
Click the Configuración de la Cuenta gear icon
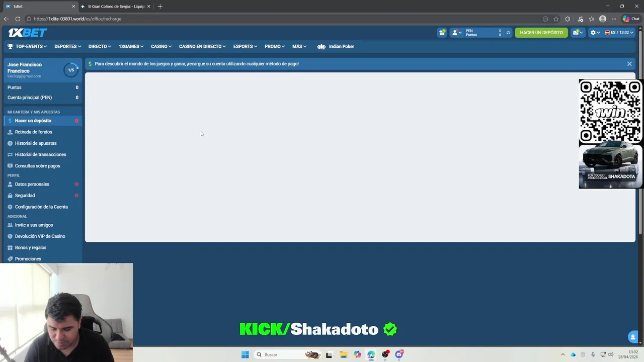click(x=10, y=207)
